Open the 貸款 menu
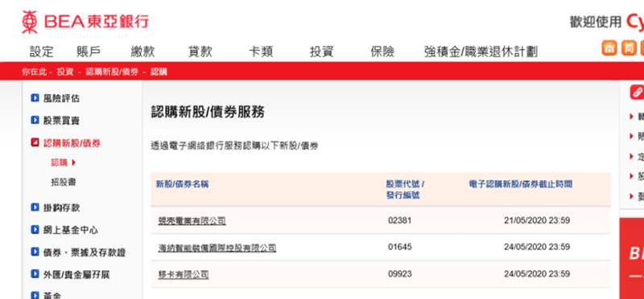Image resolution: width=644 pixels, height=299 pixels. click(200, 51)
